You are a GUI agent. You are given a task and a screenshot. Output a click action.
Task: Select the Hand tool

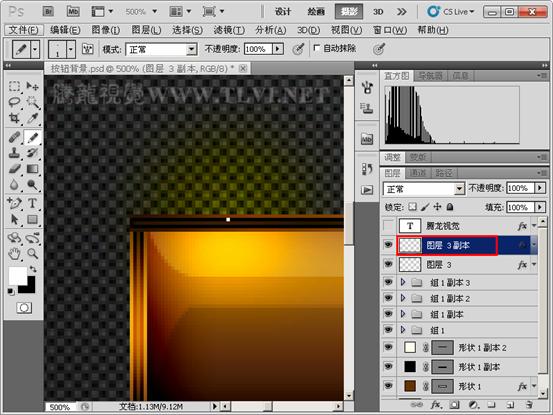coord(14,253)
